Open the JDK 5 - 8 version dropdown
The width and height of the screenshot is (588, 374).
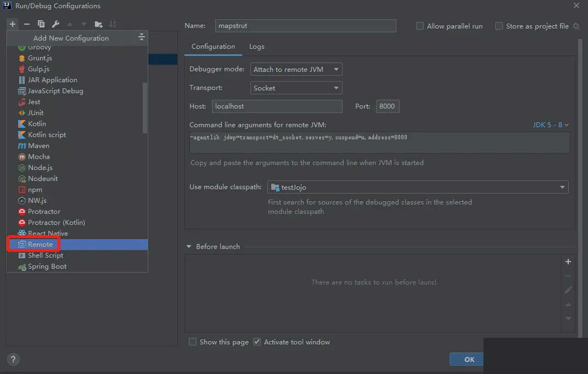551,125
